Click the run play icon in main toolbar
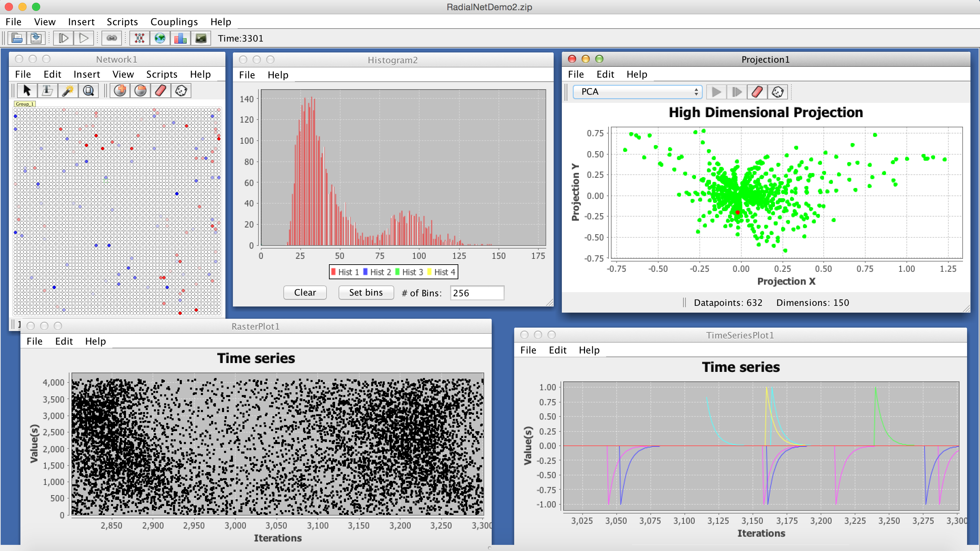Image resolution: width=980 pixels, height=551 pixels. pyautogui.click(x=83, y=38)
